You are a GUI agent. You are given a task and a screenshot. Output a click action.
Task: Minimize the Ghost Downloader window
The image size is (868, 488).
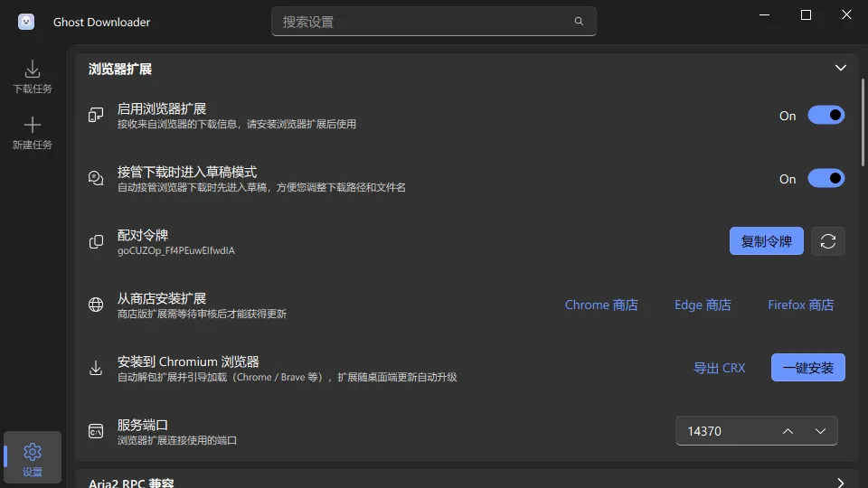coord(765,15)
